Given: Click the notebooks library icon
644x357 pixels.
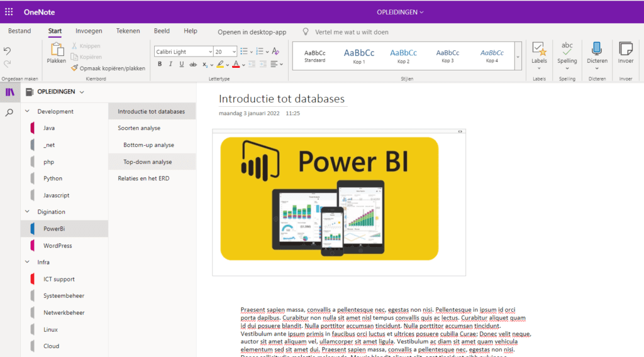Looking at the screenshot, I should pyautogui.click(x=10, y=92).
